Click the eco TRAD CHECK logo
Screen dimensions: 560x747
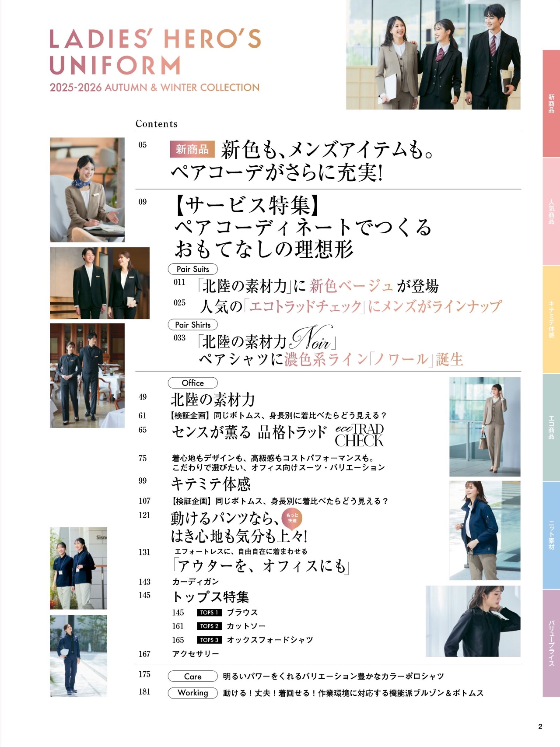coord(359,435)
